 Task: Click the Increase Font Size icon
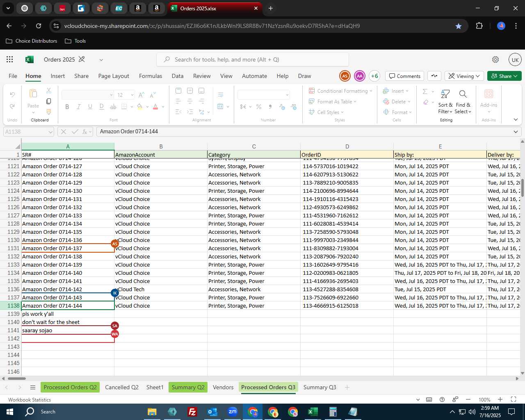(x=142, y=95)
